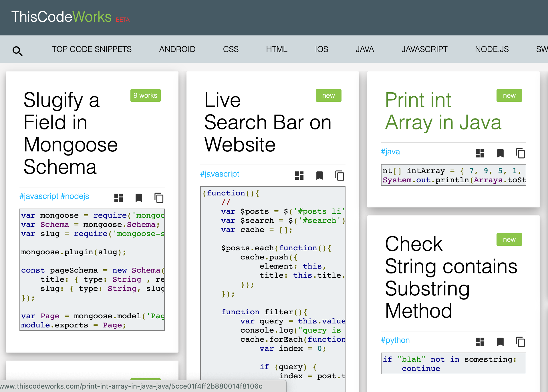This screenshot has width=548, height=392.
Task: Click the ThisCodeWorks logo
Action: coord(61,17)
